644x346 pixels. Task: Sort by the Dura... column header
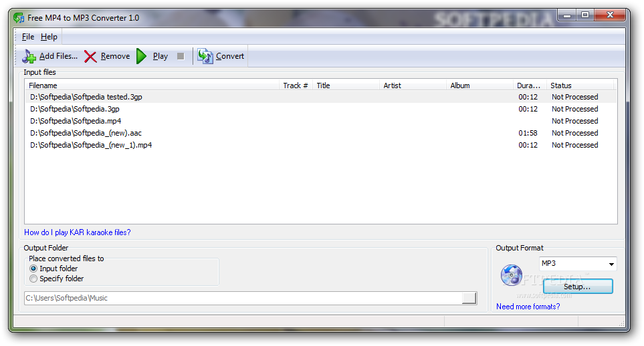pyautogui.click(x=530, y=85)
